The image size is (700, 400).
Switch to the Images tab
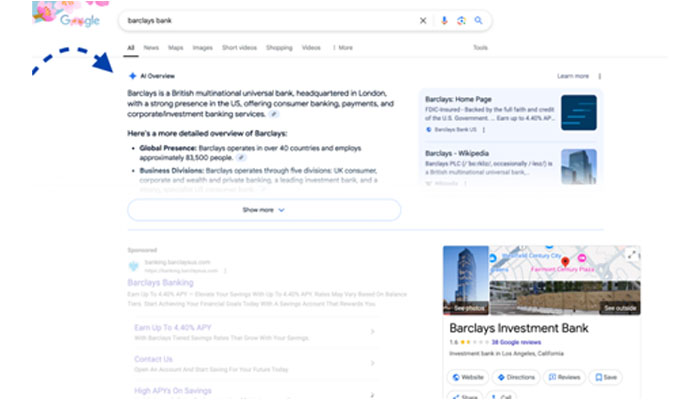[x=202, y=47]
